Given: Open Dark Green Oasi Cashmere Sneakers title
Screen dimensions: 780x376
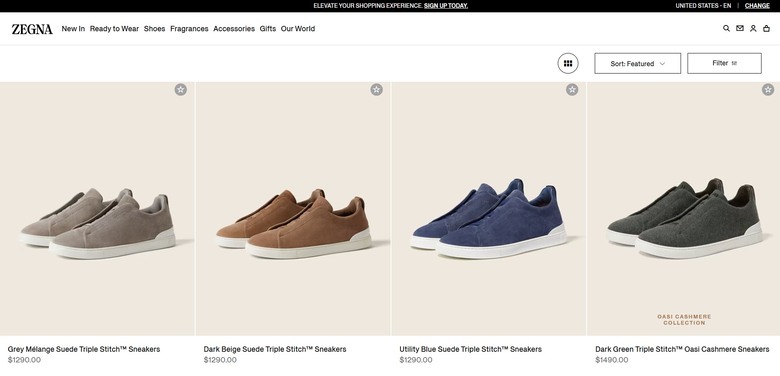Looking at the screenshot, I should coord(682,349).
